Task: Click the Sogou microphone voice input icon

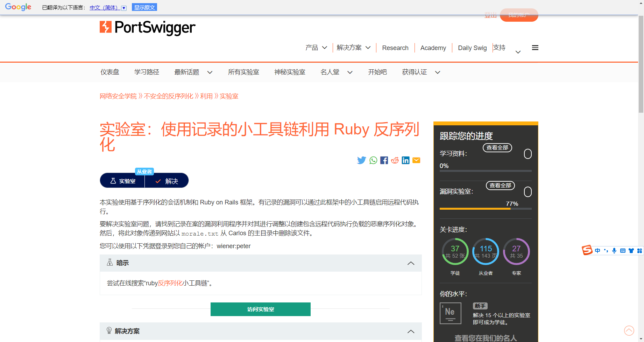Action: click(614, 251)
